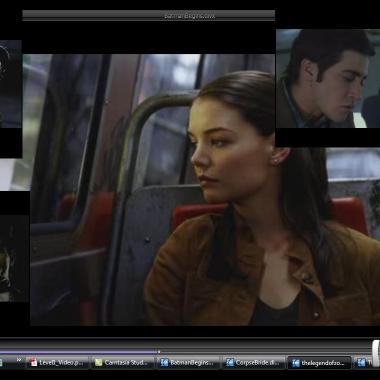Click the playback progress marker on seek bar
This screenshot has width=380, height=380.
[x=159, y=351]
